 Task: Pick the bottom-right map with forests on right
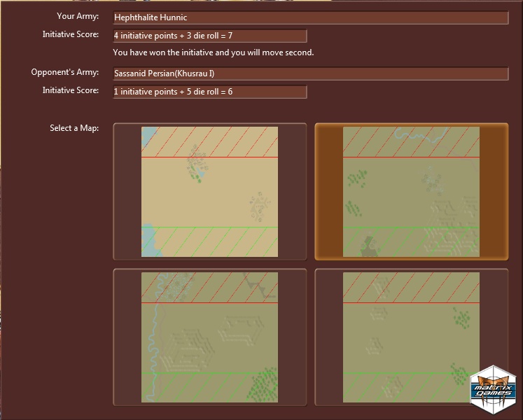411,337
